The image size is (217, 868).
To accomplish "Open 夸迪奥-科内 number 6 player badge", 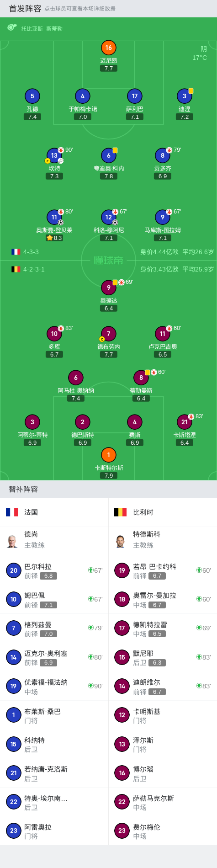I will 109,155.
